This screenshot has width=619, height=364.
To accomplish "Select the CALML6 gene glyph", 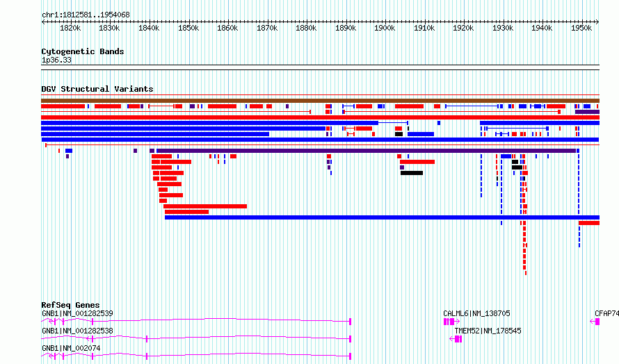I will click(451, 322).
